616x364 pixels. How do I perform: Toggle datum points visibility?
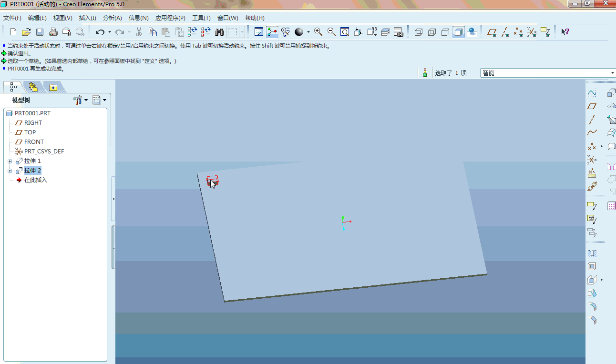519,32
